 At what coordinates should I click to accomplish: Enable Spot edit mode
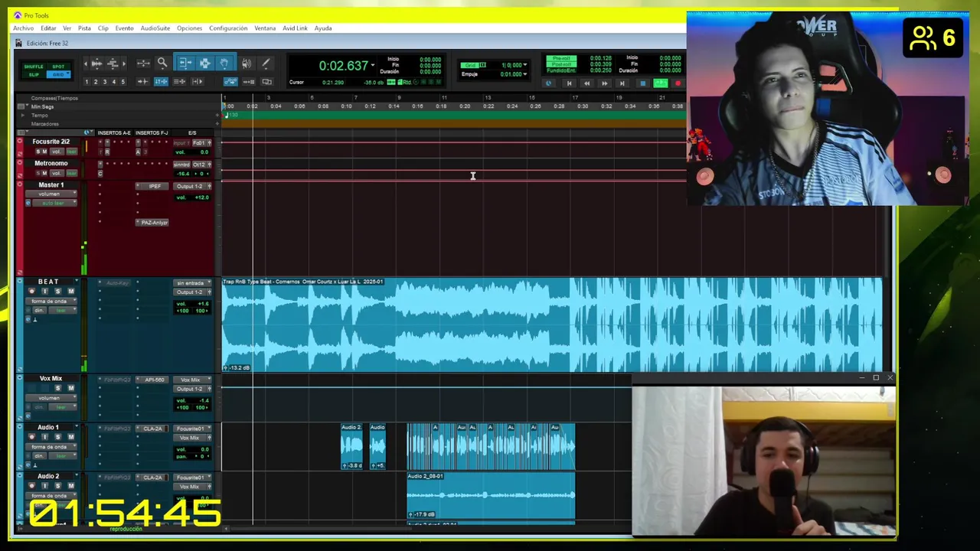pyautogui.click(x=58, y=67)
